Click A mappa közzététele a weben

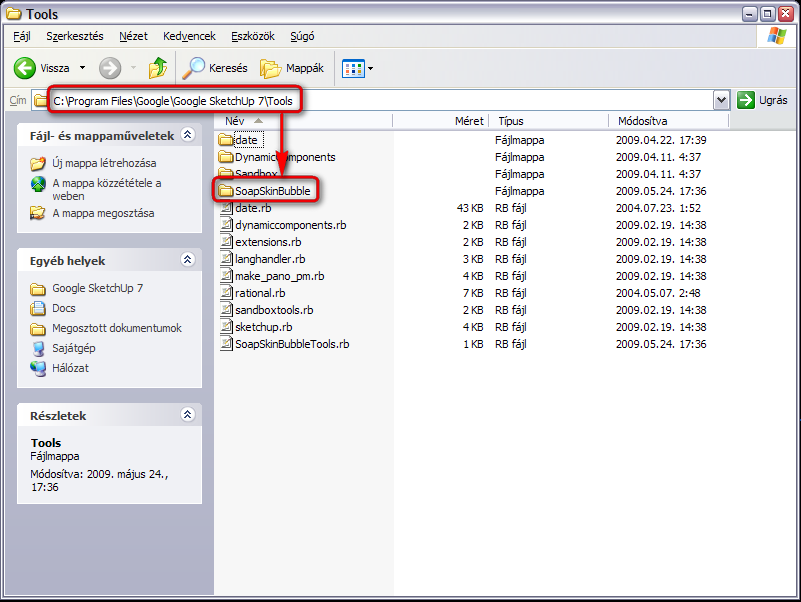point(107,190)
